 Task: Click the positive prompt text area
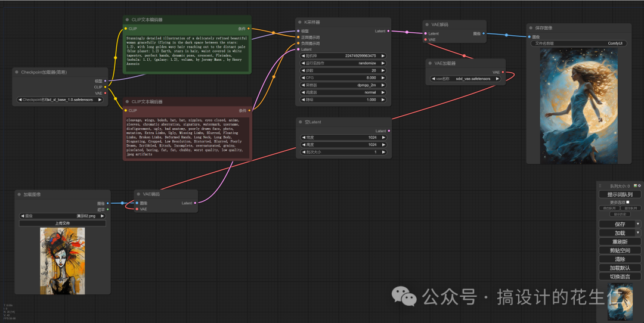(x=187, y=53)
